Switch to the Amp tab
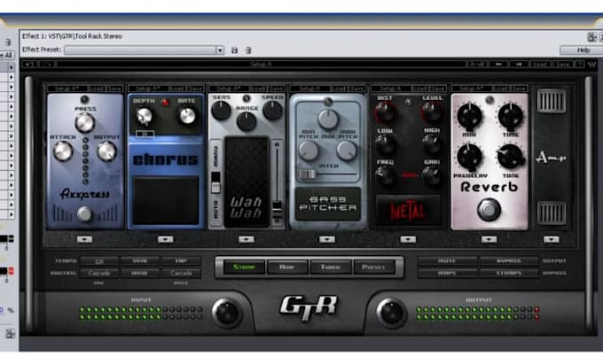Viewport: 603px width, 364px height. 287,267
